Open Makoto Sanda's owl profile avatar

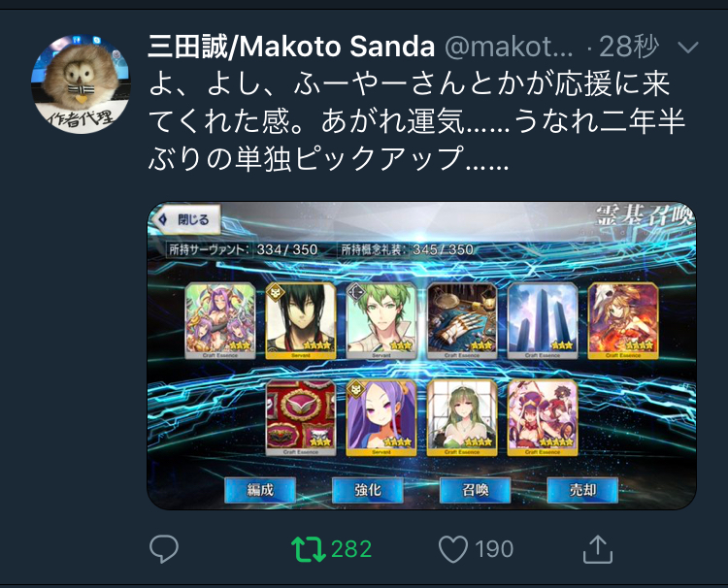81,84
